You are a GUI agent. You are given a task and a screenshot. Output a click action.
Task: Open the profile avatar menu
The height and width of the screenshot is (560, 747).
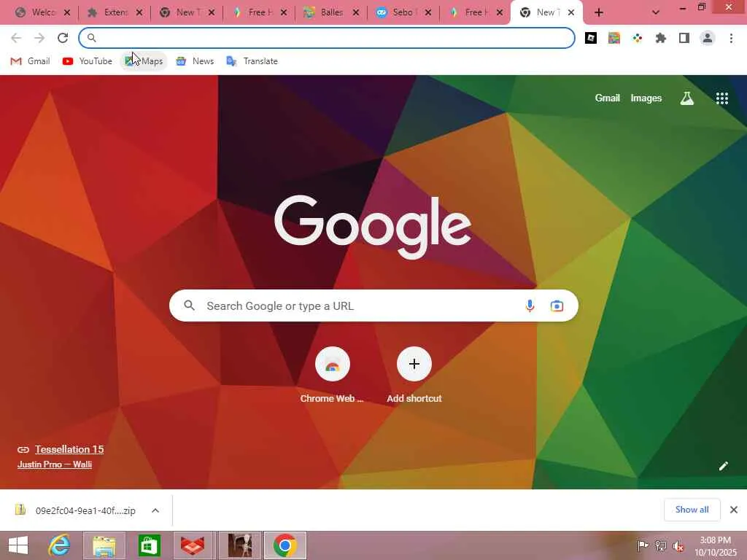(708, 38)
